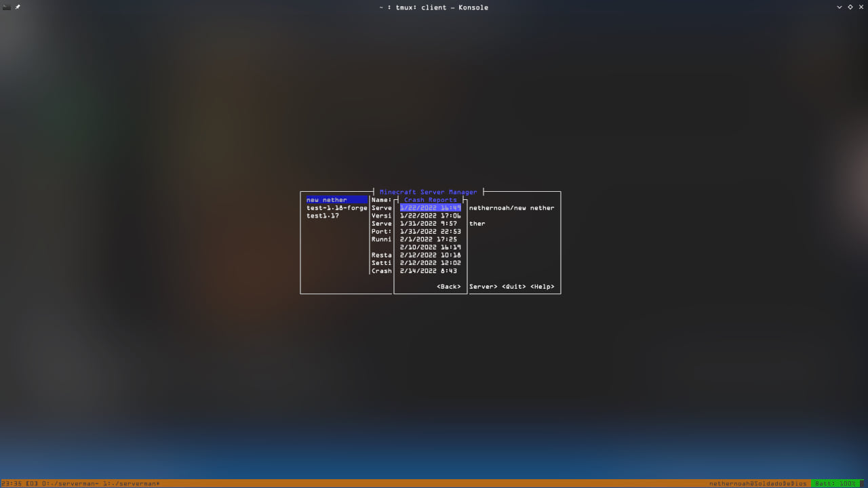Click the partially hidden 'Server>' button
This screenshot has width=868, height=488.
point(484,287)
